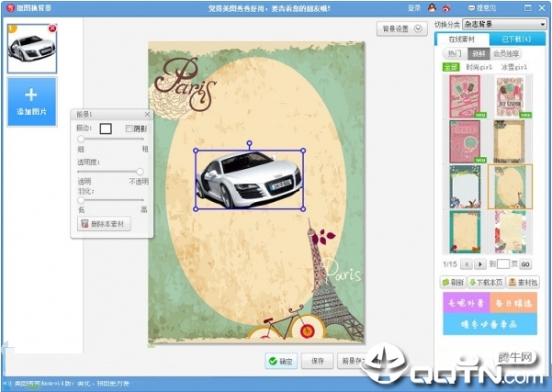Open the material pack (素材包)
Image resolution: width=552 pixels, height=392 pixels.
tap(523, 283)
